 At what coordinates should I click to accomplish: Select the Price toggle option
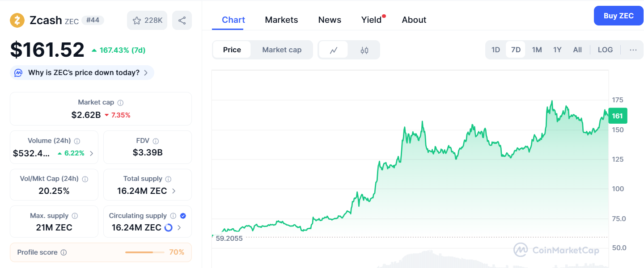[232, 50]
